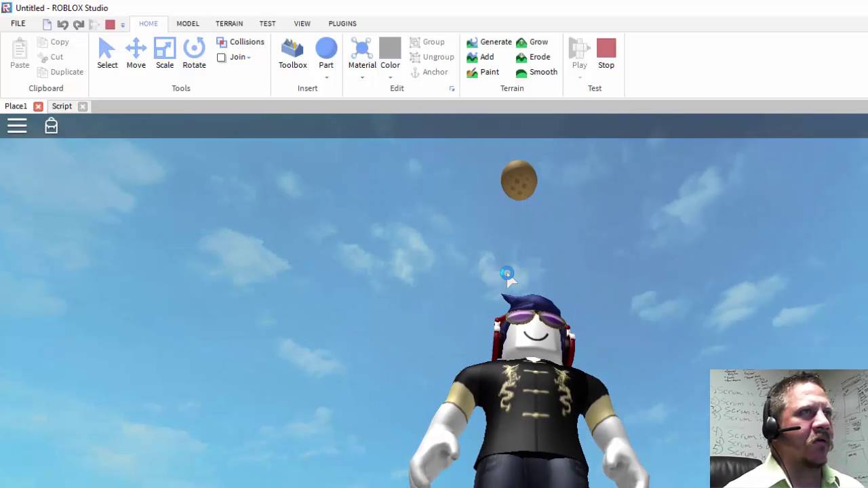Click the red stop square in quick access bar
Screen dimensions: 868x488
[110, 24]
